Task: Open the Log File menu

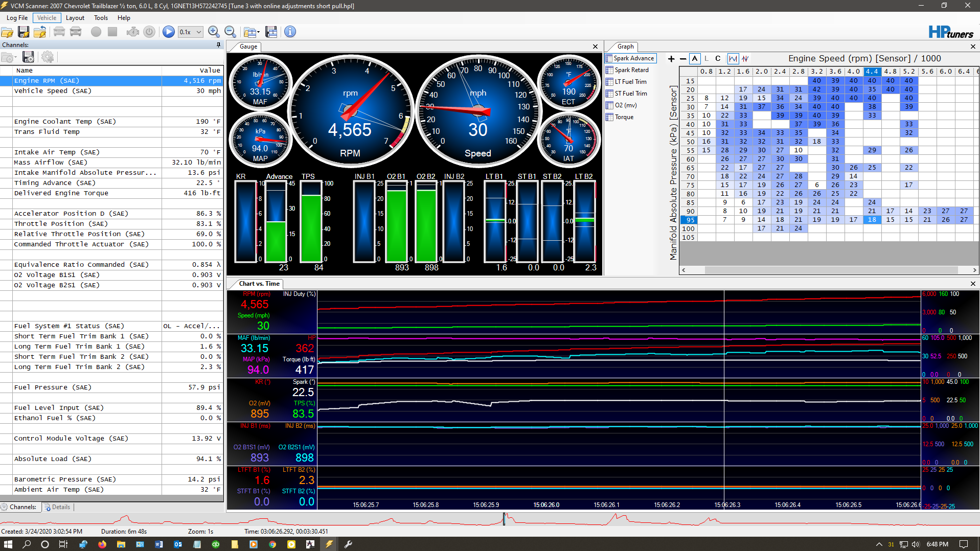Action: click(x=17, y=18)
